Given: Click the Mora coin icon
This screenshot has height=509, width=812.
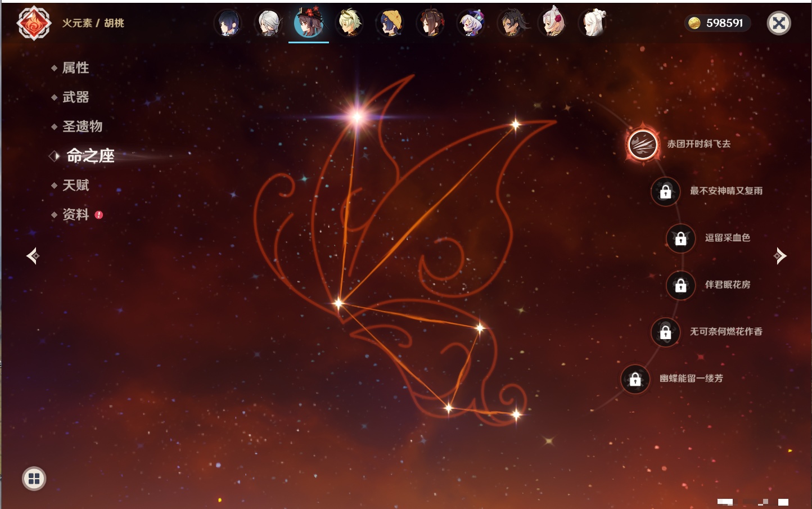Looking at the screenshot, I should [694, 23].
